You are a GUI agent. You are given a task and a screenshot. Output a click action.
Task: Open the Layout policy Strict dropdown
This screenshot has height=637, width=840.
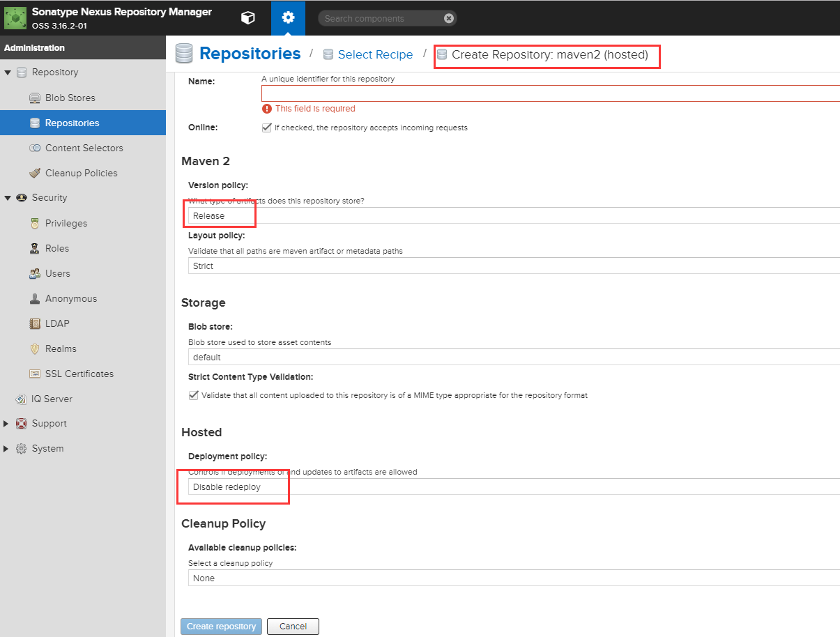(x=514, y=266)
